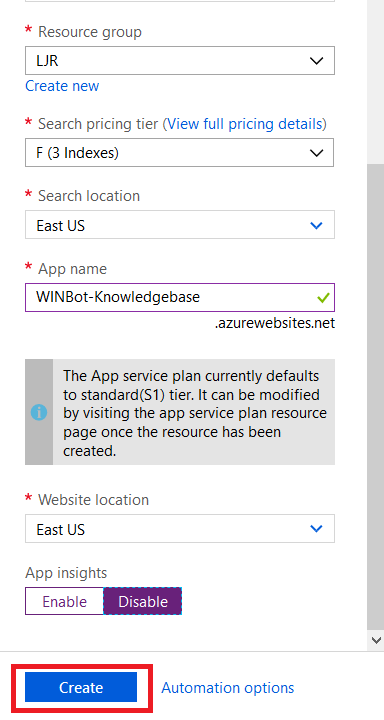Click the Website location label
Viewport: 384px width, 720px height.
(93, 499)
